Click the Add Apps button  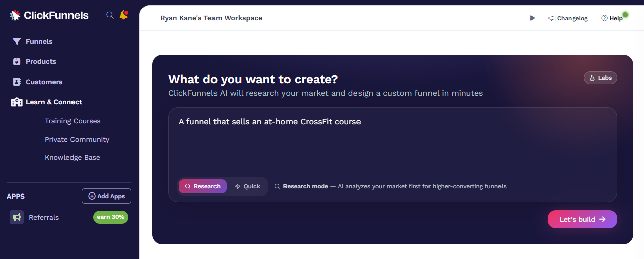[x=106, y=196]
